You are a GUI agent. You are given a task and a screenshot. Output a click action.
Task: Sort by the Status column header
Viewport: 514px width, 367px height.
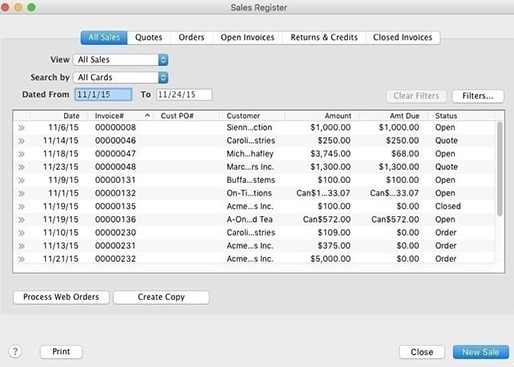point(446,116)
